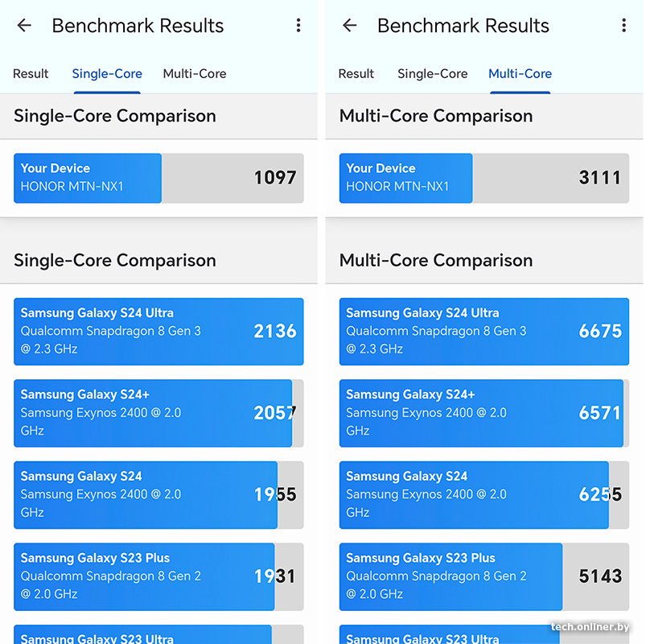The width and height of the screenshot is (646, 644).
Task: Tap back arrow on the Multi-Core screen
Action: (349, 26)
